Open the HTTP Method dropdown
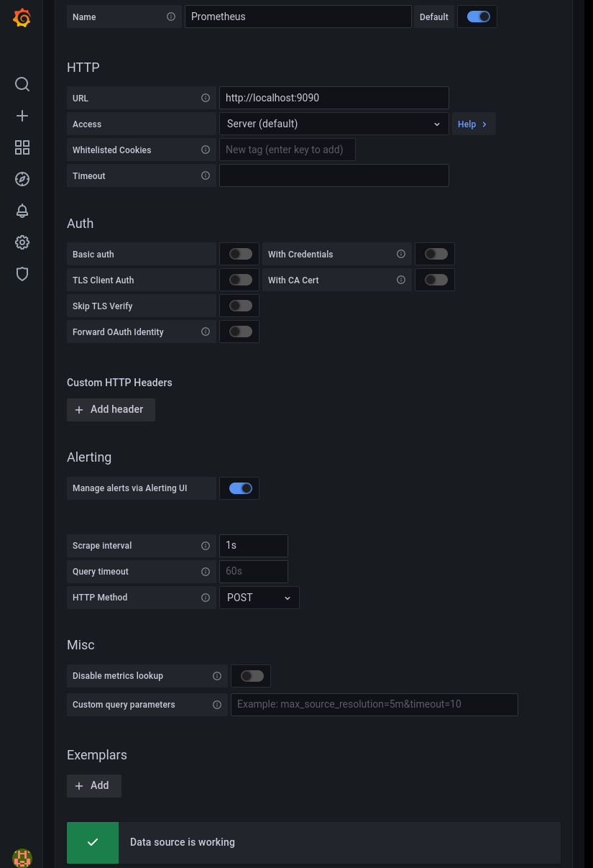 (x=259, y=597)
